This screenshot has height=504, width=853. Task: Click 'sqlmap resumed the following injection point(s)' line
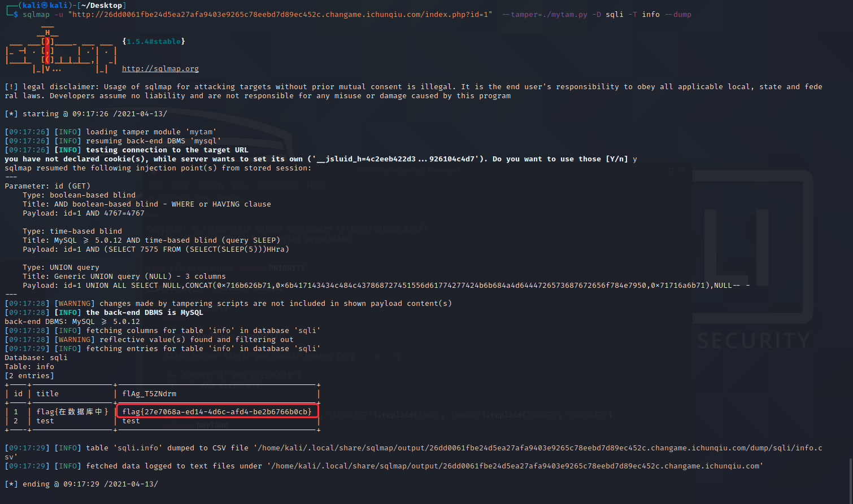158,168
